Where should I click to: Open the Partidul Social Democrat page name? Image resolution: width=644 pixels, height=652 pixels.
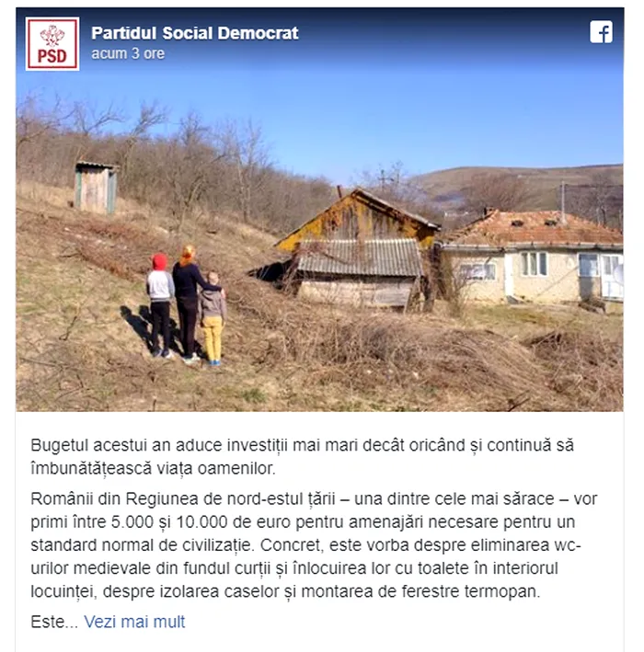194,33
